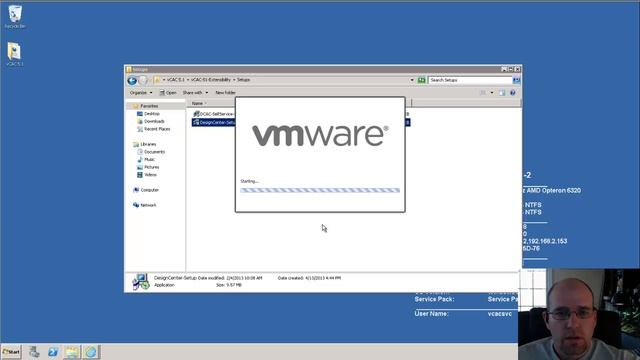The width and height of the screenshot is (640, 360).
Task: Click the vmware logo on splash screen
Action: tap(320, 136)
